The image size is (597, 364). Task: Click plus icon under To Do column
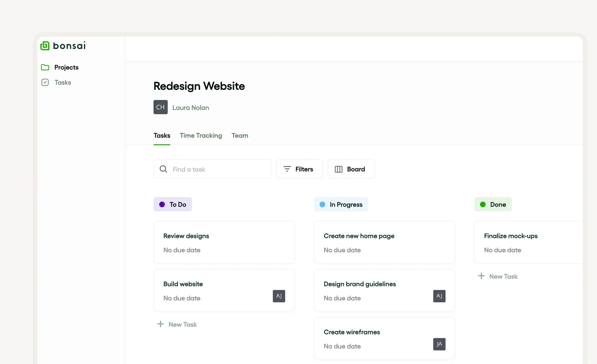[160, 324]
